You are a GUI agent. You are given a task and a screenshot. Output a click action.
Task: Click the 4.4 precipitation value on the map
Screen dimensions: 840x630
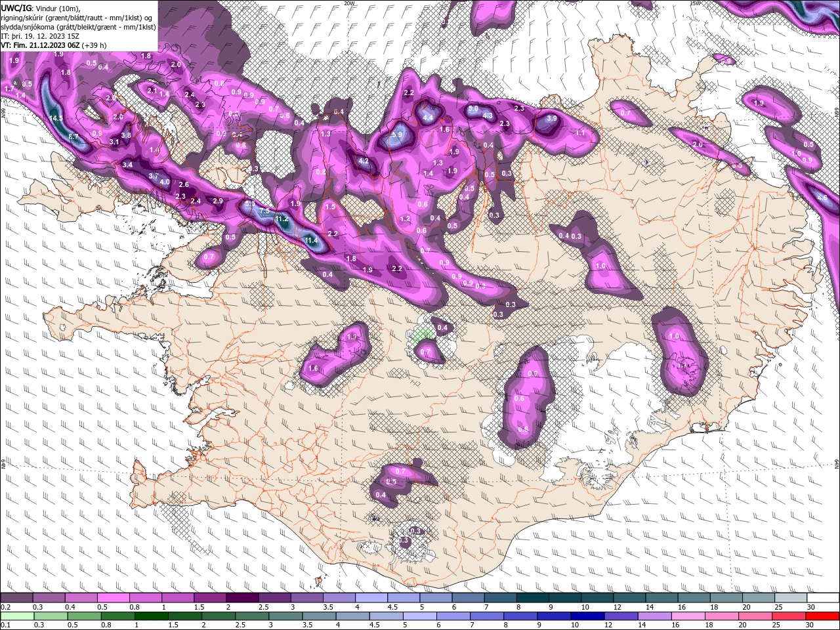[429, 118]
